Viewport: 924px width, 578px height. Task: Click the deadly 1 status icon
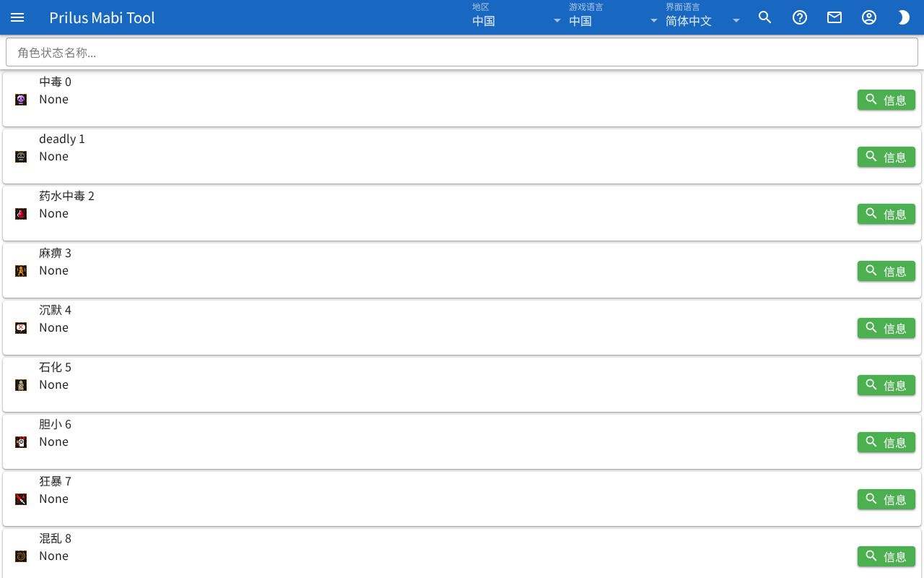(21, 157)
